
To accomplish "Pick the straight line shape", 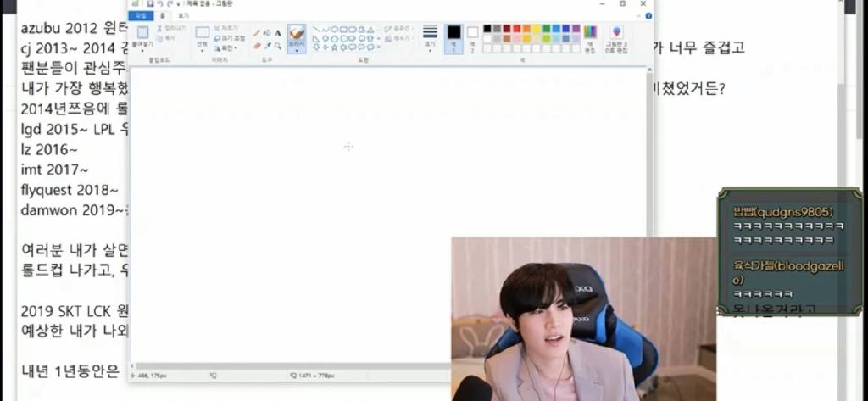I will [x=316, y=30].
